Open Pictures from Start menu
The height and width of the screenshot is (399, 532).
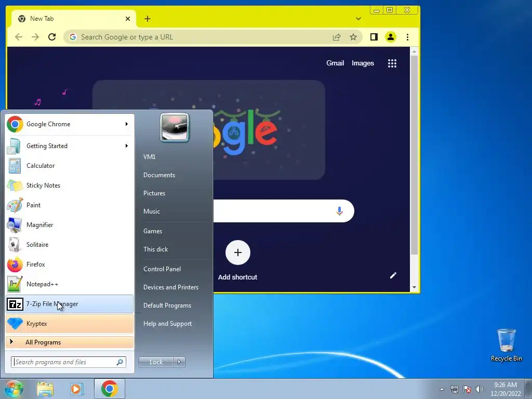[154, 193]
